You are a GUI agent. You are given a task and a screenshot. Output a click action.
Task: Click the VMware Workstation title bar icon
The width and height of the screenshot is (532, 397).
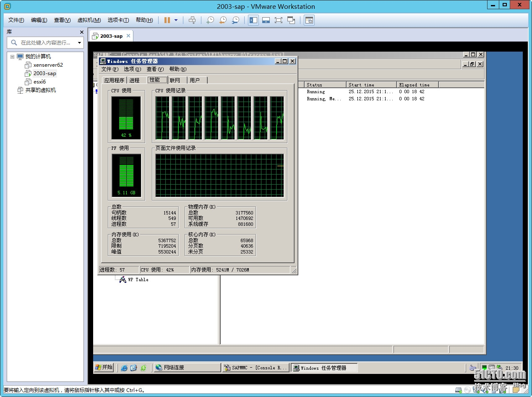point(7,6)
